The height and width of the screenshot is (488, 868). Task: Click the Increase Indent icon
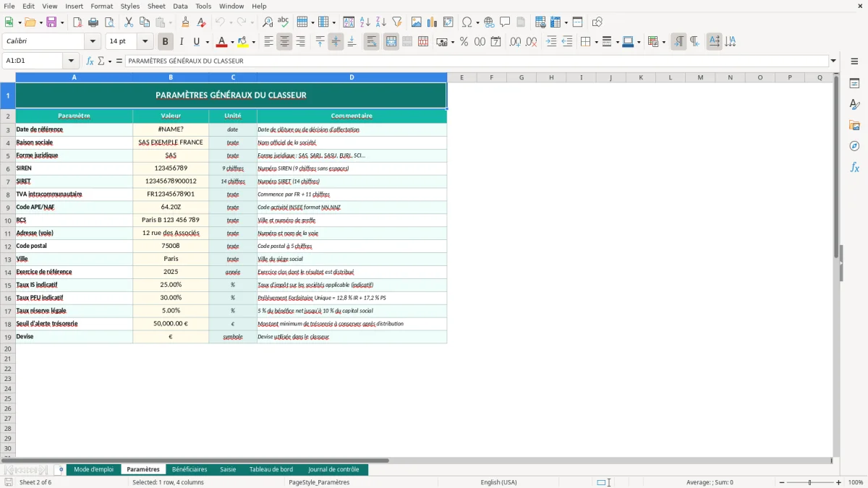(x=551, y=42)
